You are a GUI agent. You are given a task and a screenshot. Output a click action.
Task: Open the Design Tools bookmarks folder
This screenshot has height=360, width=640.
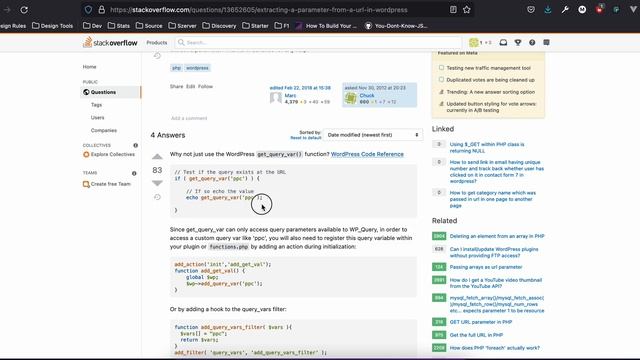pos(53,26)
